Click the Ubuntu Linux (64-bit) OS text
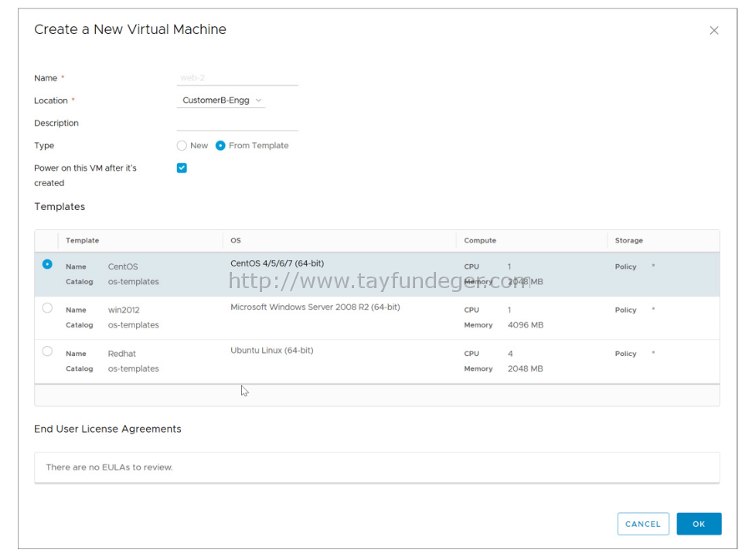 [272, 351]
